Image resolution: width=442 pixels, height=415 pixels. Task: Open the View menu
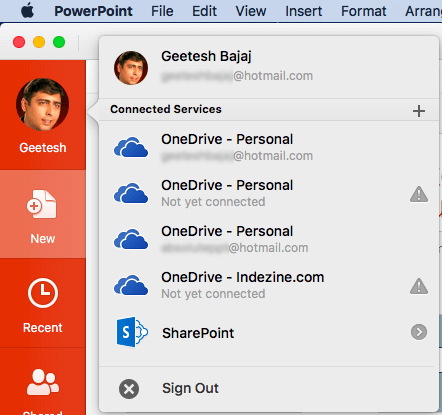[x=251, y=11]
